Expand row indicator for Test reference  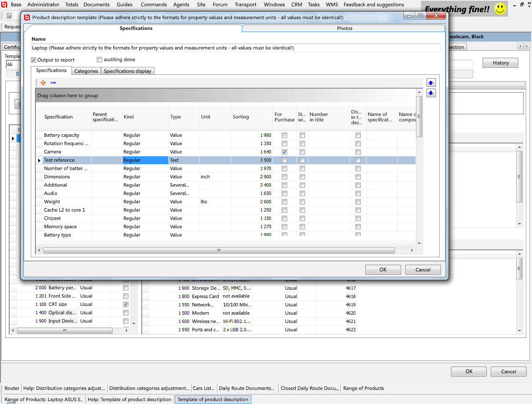[x=39, y=160]
